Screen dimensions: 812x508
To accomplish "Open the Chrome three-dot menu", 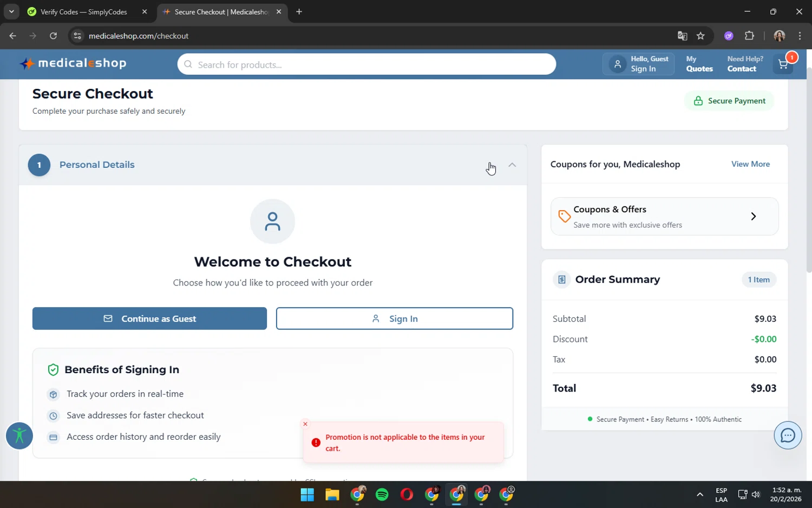I will [800, 36].
